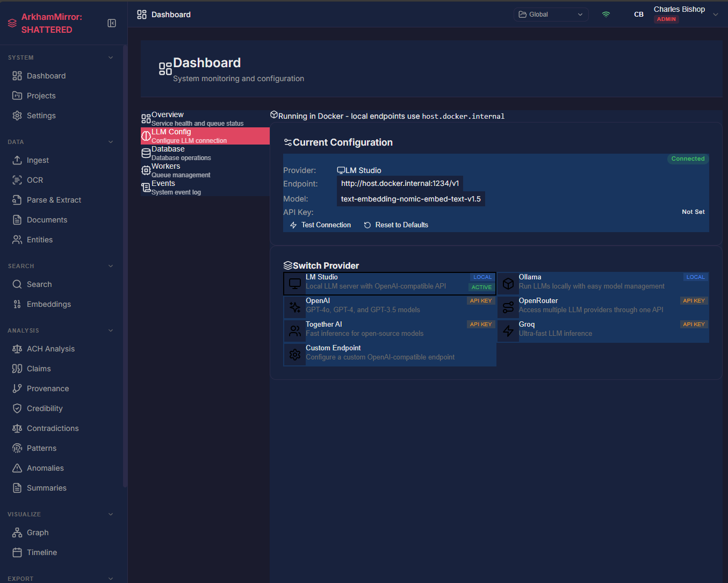Click the Ollama cube icon
Screen dimensions: 728x583
tap(508, 284)
